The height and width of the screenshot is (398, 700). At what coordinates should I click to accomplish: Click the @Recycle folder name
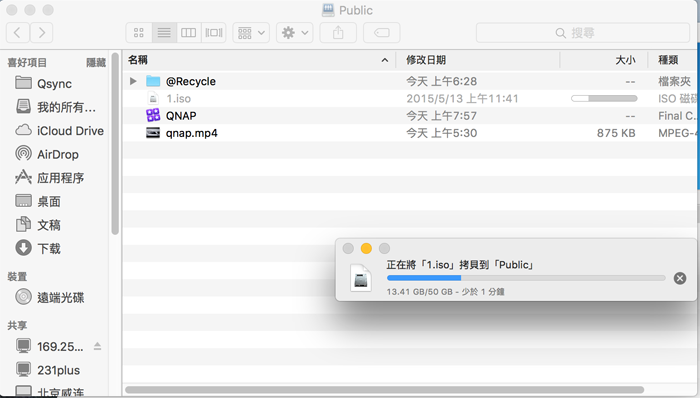[191, 81]
